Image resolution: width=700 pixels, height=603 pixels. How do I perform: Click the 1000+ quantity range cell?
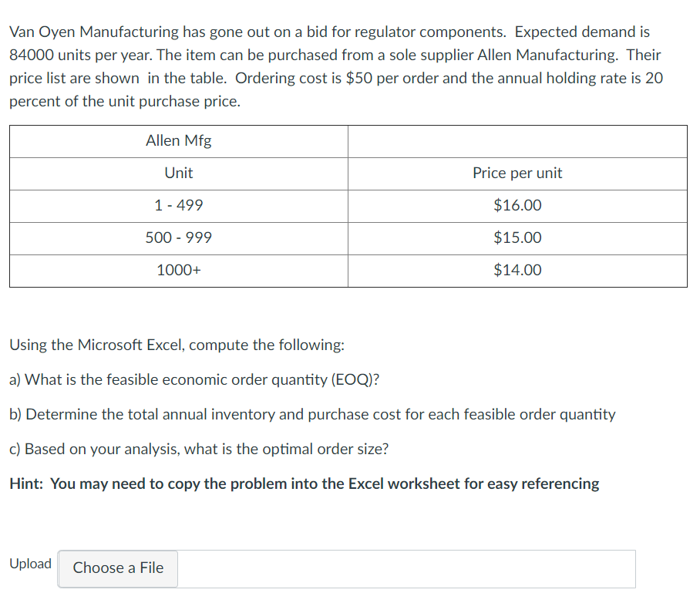click(x=179, y=270)
